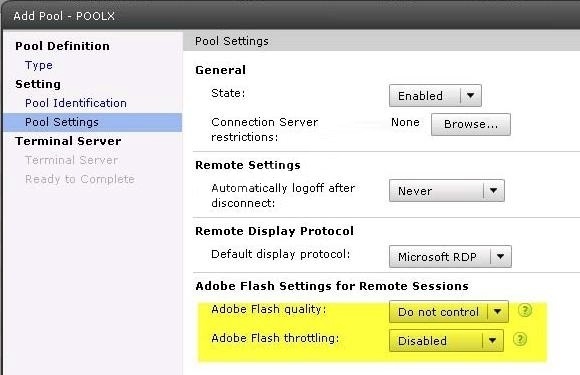Select the disabled Terminal Server step
Image resolution: width=580 pixels, height=375 pixels.
71,160
